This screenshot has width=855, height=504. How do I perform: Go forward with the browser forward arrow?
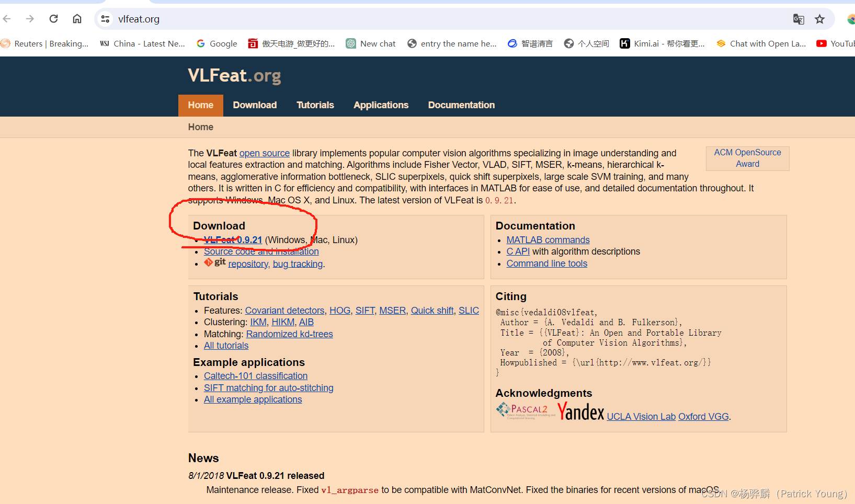[30, 19]
